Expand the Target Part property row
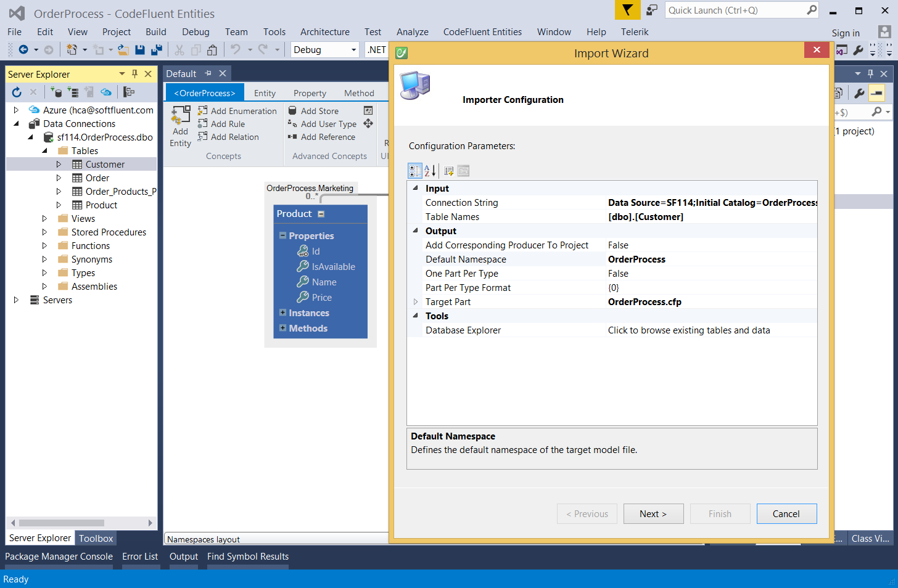898x588 pixels. click(x=416, y=302)
